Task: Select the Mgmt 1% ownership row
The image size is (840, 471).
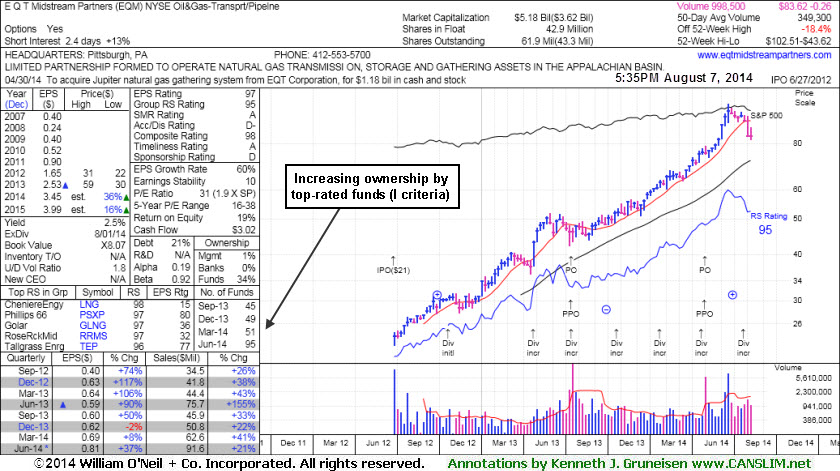Action: pyautogui.click(x=227, y=256)
